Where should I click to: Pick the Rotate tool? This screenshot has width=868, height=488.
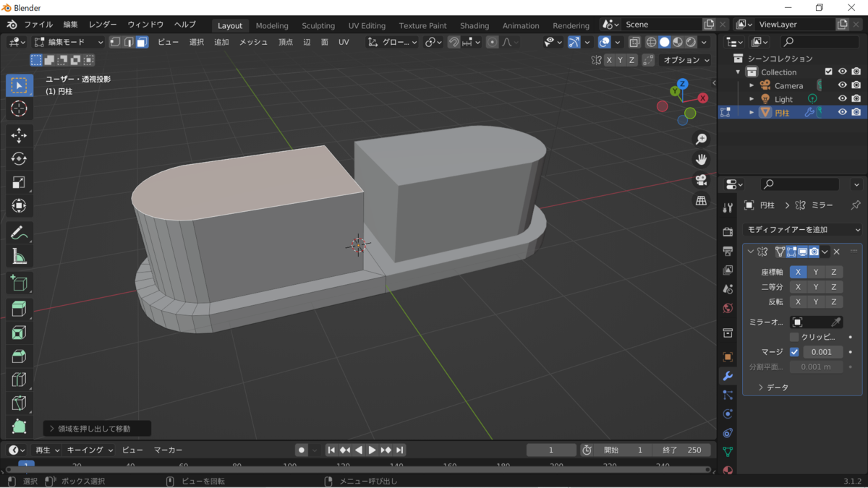coord(20,159)
